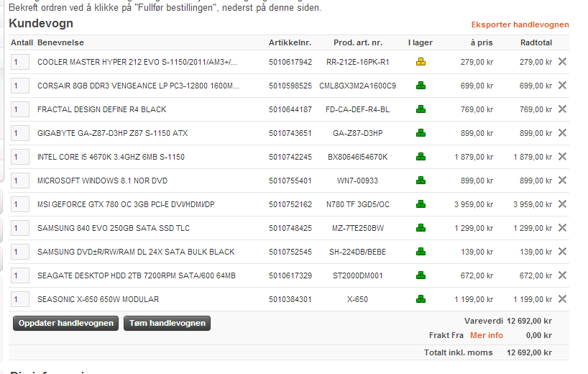
Task: Click Tøm handlevognen button
Action: (167, 323)
